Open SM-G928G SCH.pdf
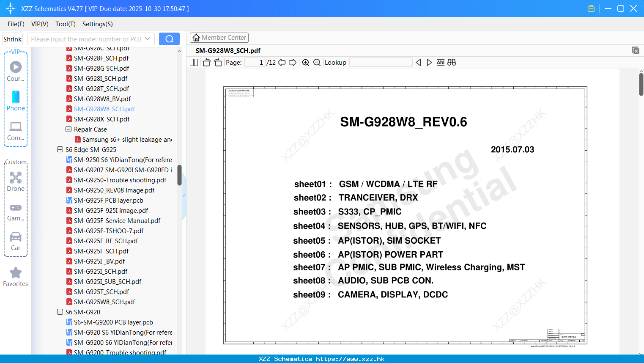This screenshot has height=363, width=644. point(101,68)
